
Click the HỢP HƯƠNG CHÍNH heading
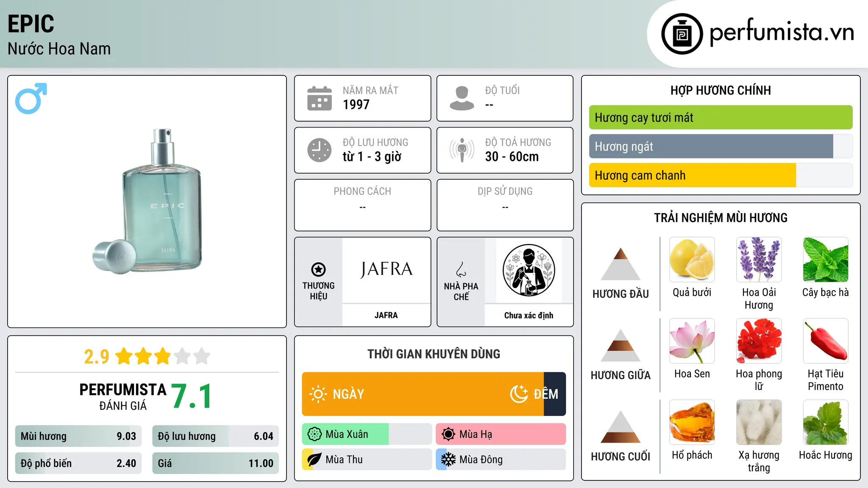coord(721,90)
